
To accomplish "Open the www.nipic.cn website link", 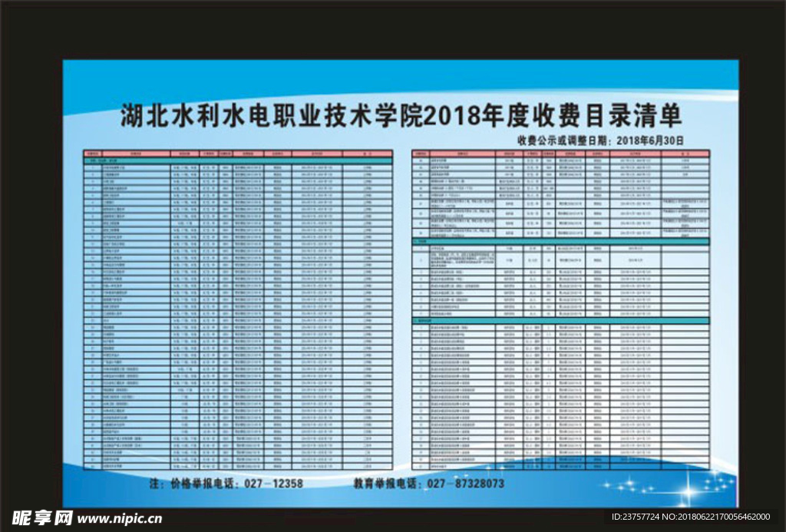I will point(120,519).
